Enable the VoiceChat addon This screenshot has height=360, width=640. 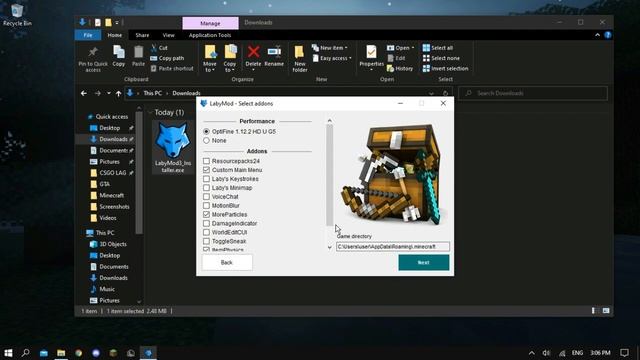click(207, 197)
